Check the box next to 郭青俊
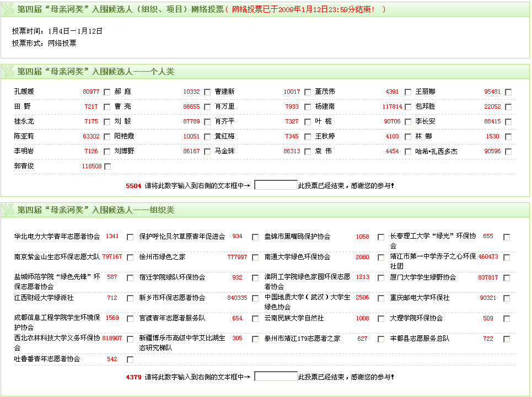 [108, 167]
